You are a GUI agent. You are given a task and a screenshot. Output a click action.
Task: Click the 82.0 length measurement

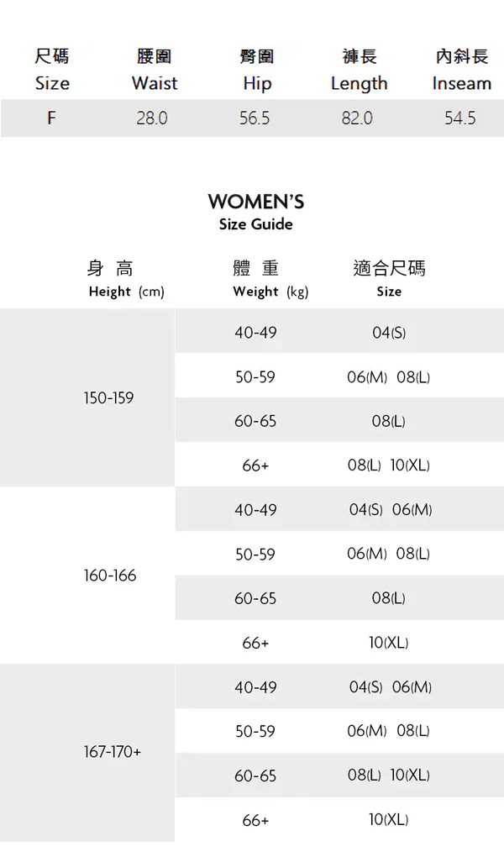tap(357, 118)
